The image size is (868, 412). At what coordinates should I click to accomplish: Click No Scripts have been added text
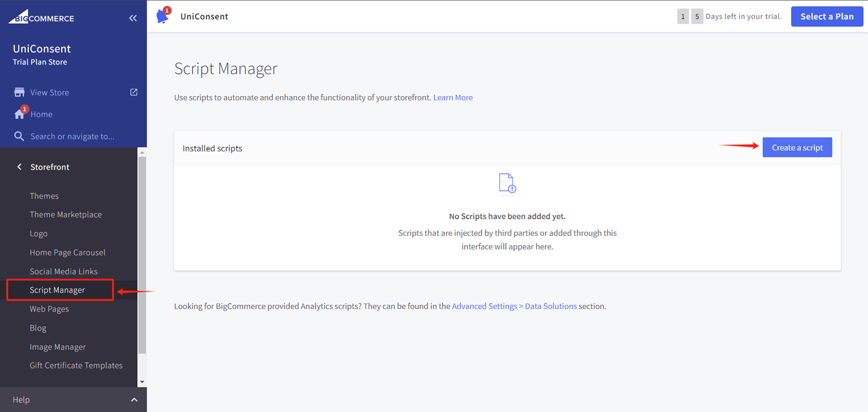tap(507, 216)
